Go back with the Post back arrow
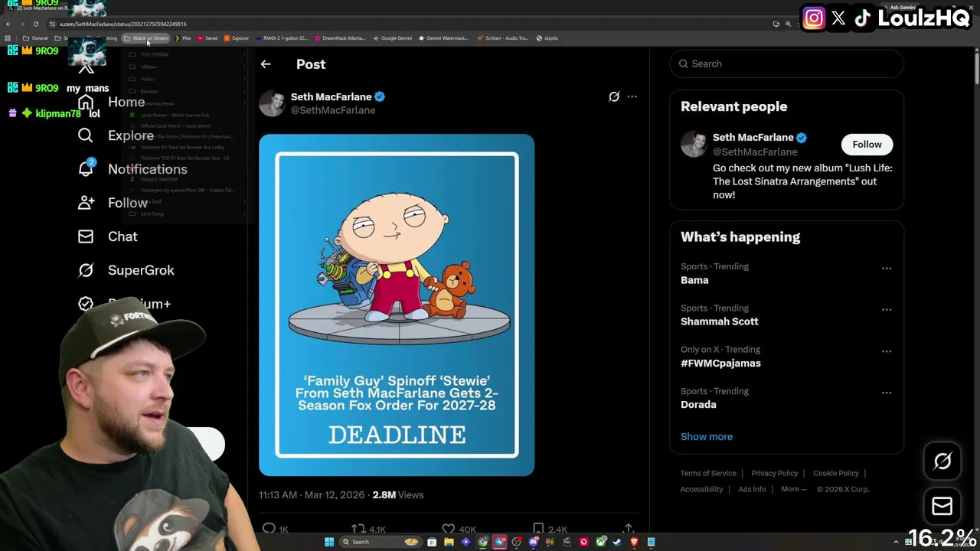The image size is (980, 551). point(266,64)
